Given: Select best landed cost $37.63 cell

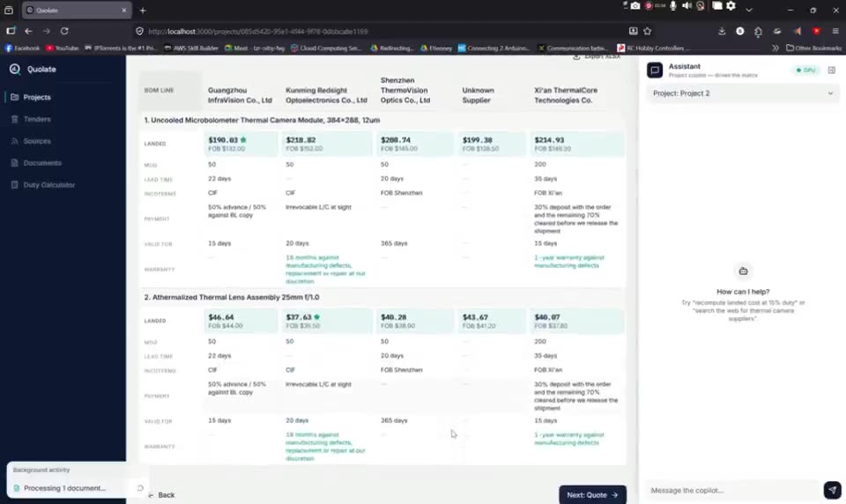Looking at the screenshot, I should tap(327, 321).
